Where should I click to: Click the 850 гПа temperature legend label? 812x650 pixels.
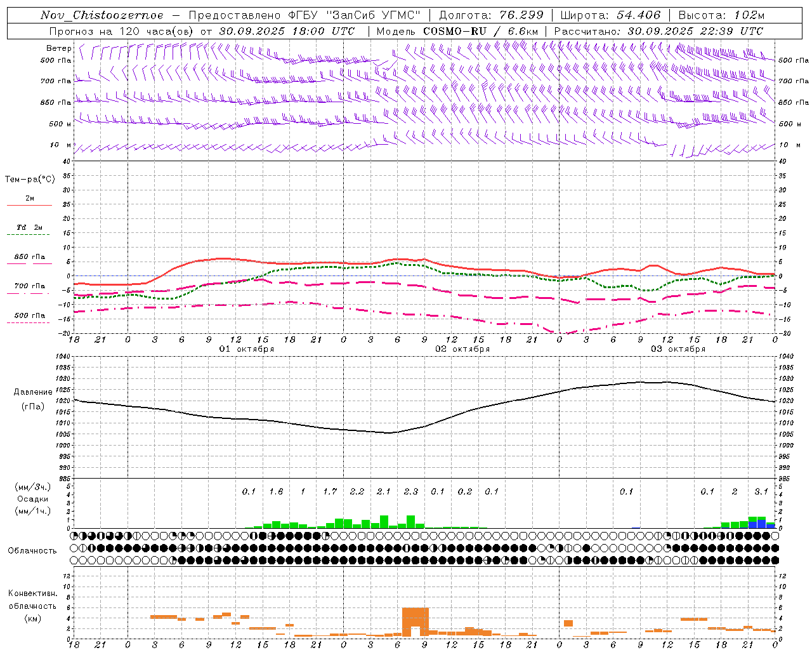pos(29,257)
